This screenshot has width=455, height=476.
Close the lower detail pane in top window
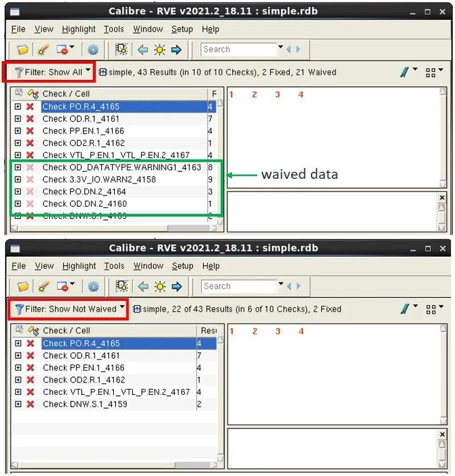(442, 198)
